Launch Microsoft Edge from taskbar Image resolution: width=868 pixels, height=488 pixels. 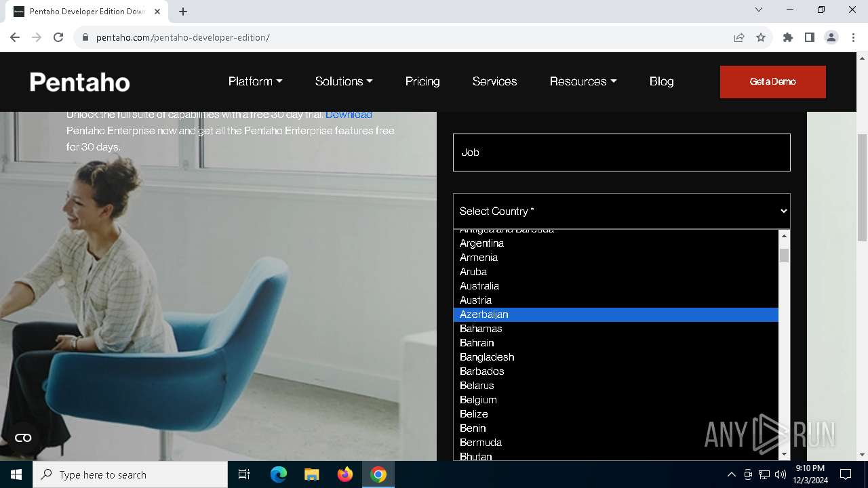tap(279, 474)
